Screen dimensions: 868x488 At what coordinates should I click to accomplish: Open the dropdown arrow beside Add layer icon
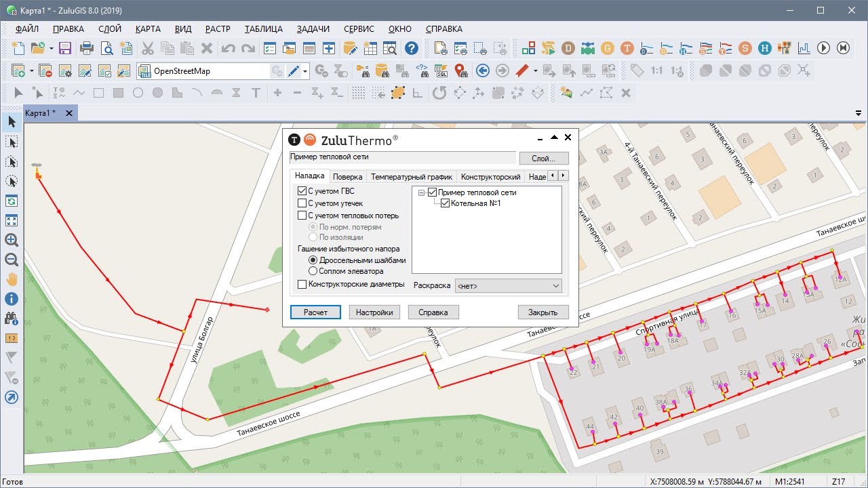[x=31, y=70]
